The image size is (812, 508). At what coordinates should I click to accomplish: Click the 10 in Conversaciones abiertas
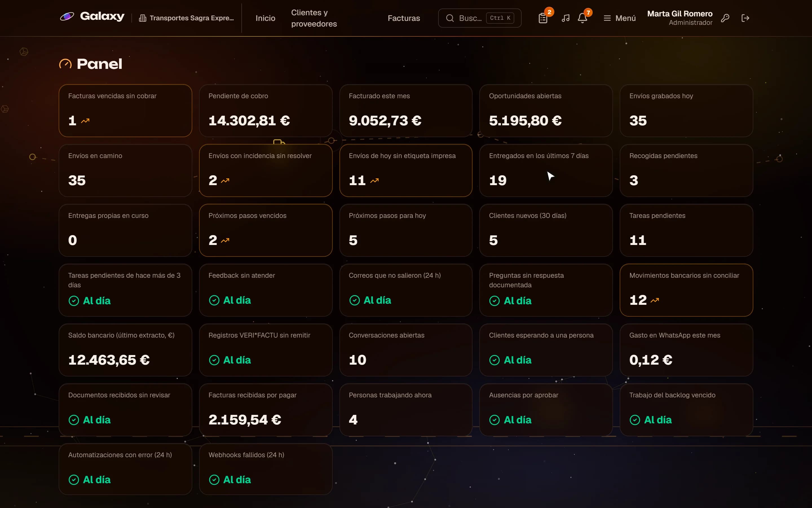357,360
